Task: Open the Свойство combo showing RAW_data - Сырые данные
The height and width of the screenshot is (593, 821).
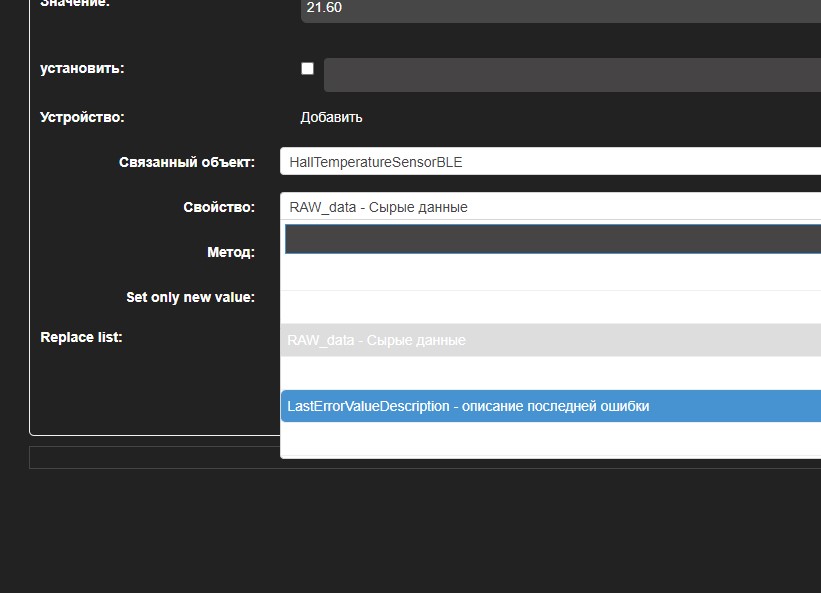Action: 550,207
